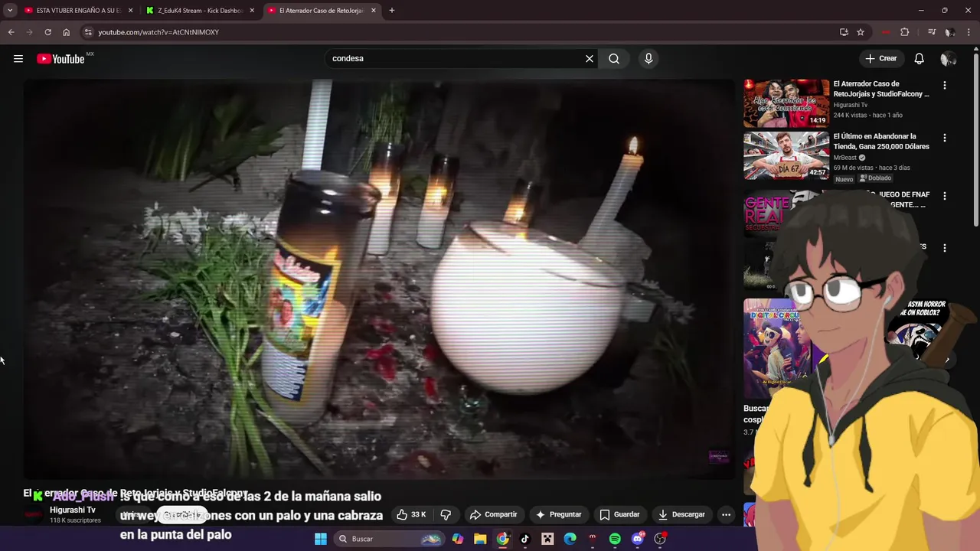Screen dimensions: 980x551
Task: Save the video with Guardar
Action: pos(619,514)
